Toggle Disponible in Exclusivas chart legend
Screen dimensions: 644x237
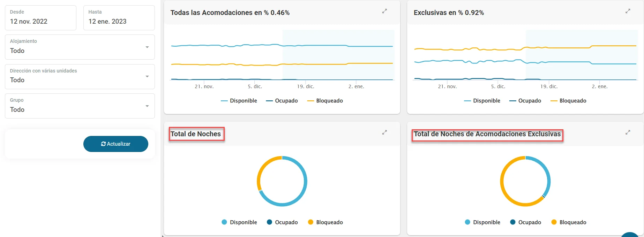(482, 101)
